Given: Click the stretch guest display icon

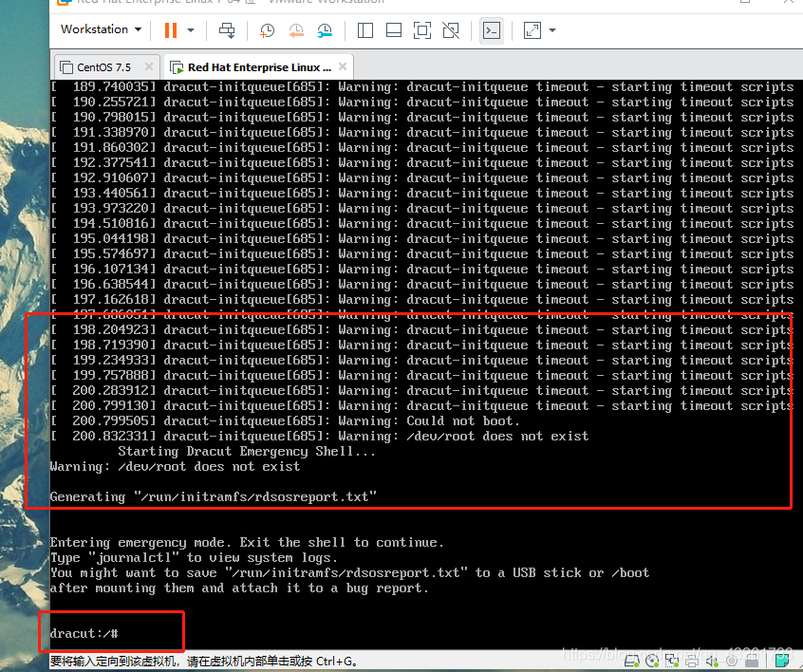Looking at the screenshot, I should [x=532, y=30].
